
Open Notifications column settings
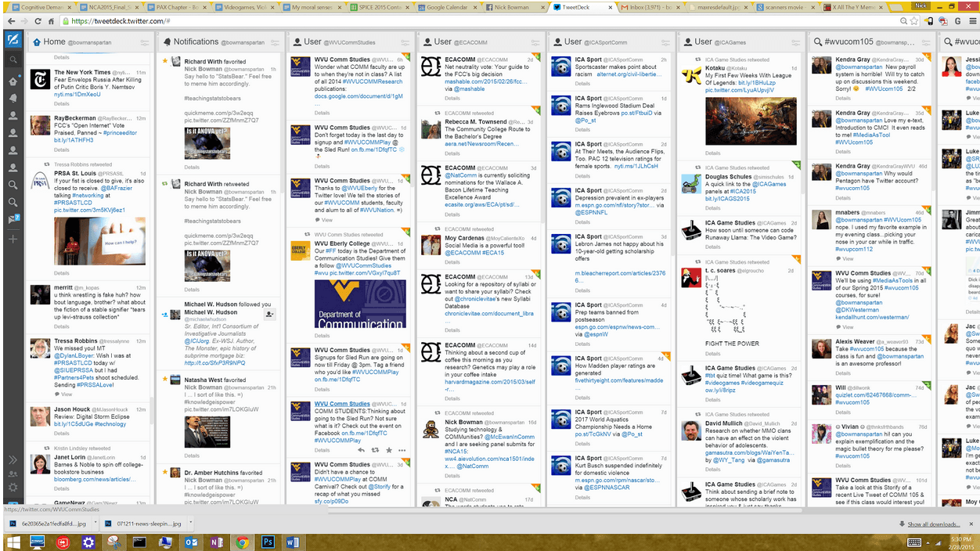[274, 42]
